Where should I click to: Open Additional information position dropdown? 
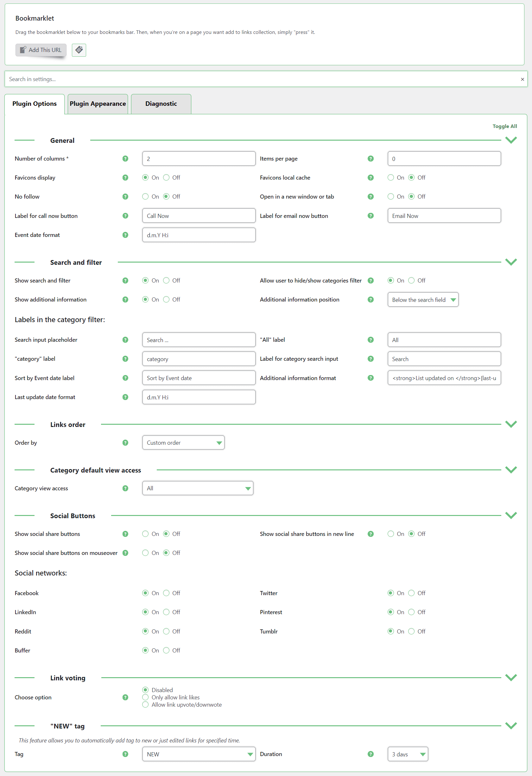(422, 300)
